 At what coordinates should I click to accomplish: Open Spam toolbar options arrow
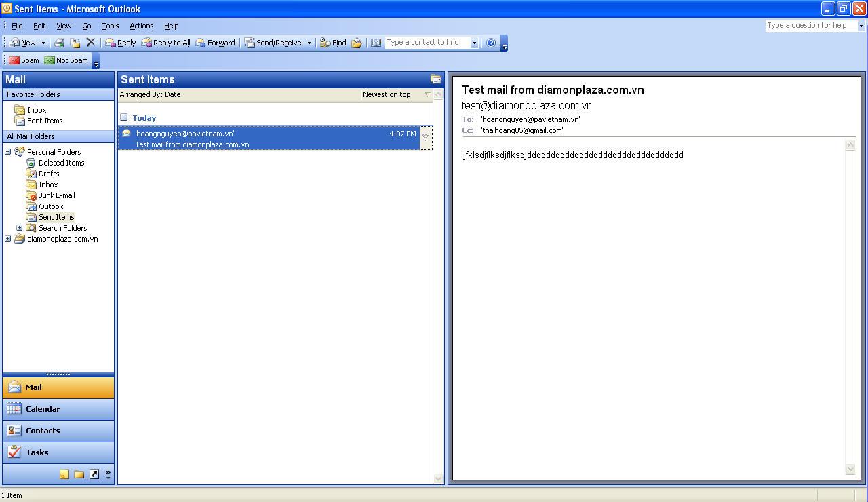coord(96,62)
